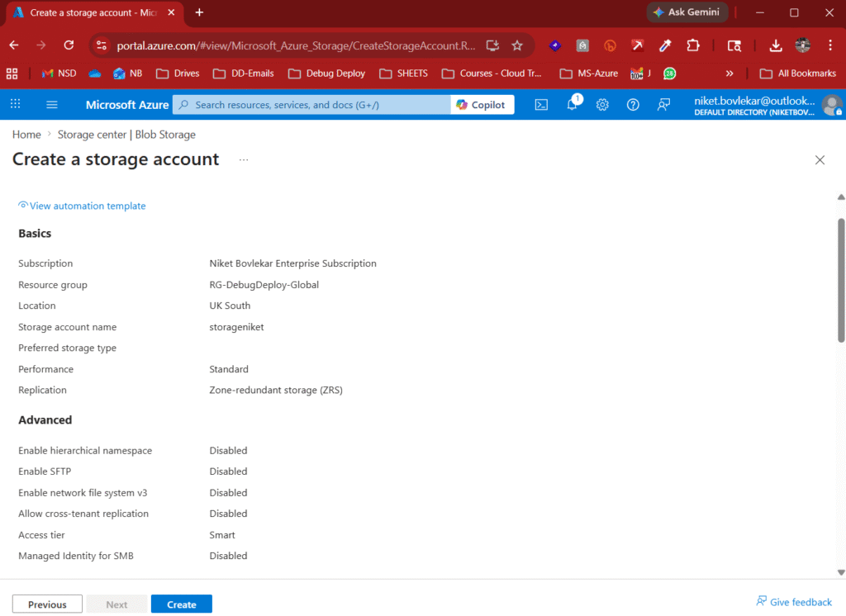Select the RG-DebugDeploy-Global value
Viewport: 846px width, 616px height.
(264, 285)
